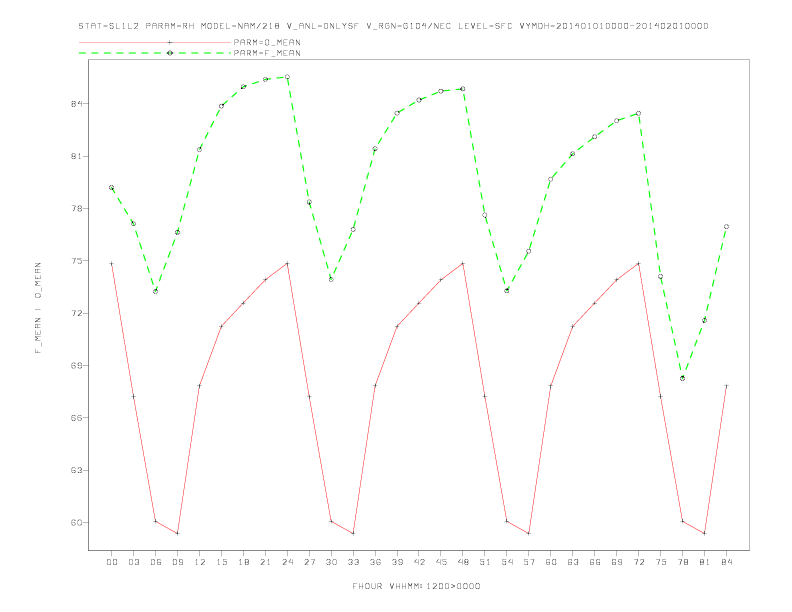This screenshot has width=792, height=612.
Task: Click the y-axis tick label 72
Action: pos(77,314)
